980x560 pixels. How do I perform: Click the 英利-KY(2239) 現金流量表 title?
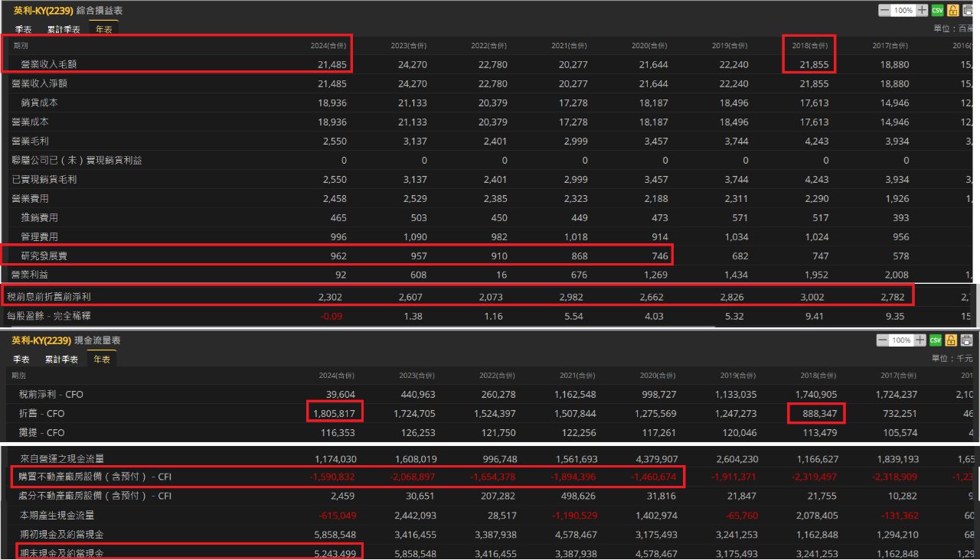[x=67, y=341]
